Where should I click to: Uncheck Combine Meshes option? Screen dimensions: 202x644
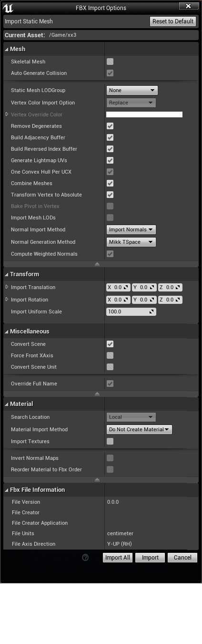110,183
